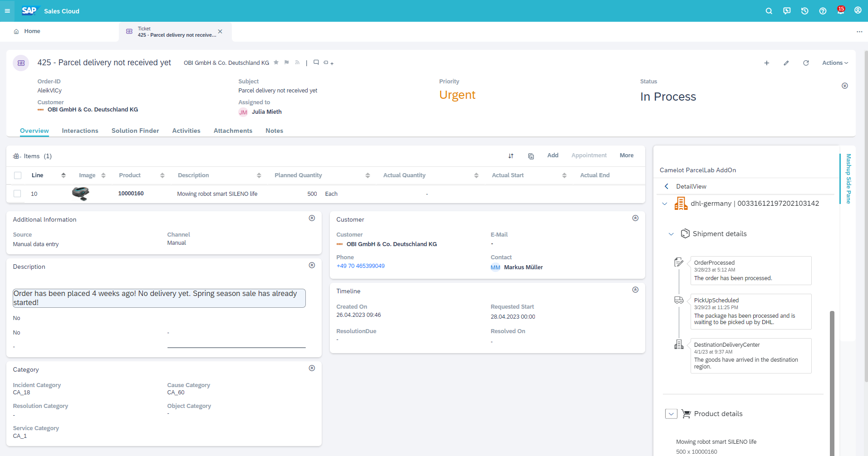Click More in the Items toolbar
868x456 pixels.
click(x=627, y=155)
